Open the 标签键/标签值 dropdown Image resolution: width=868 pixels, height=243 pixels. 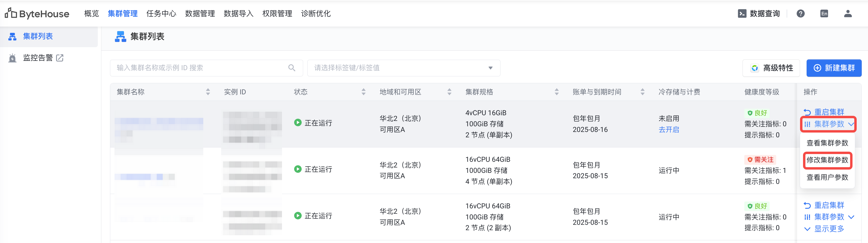(490, 68)
